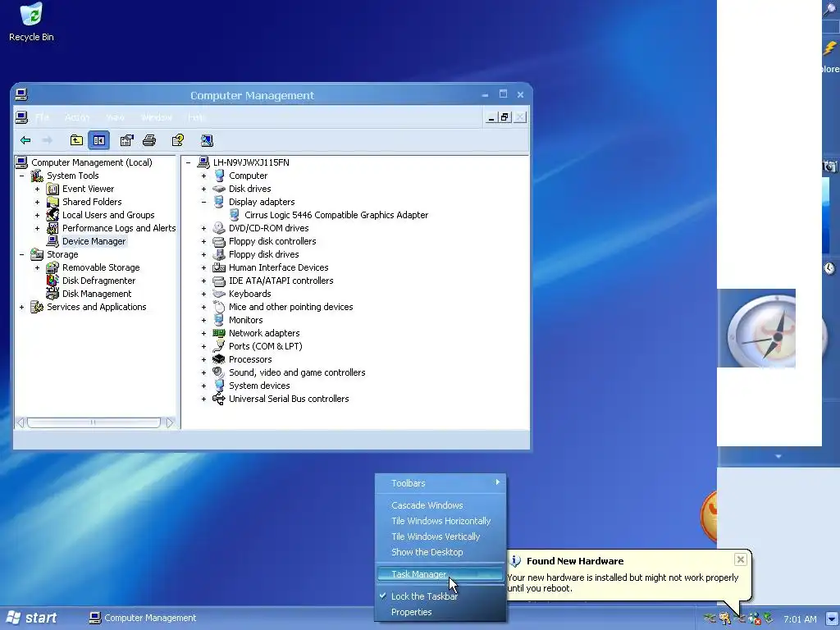The width and height of the screenshot is (840, 630).
Task: Click the Keyboards device icon
Action: coord(218,294)
